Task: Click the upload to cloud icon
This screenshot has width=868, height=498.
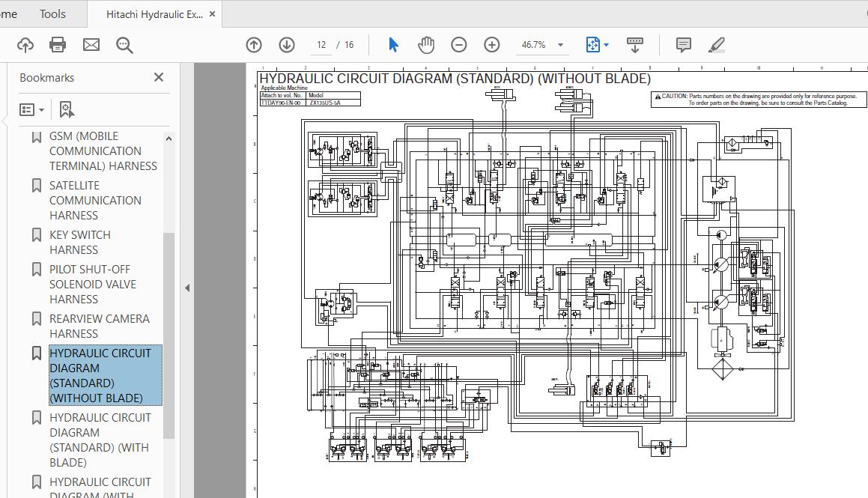Action: coord(25,45)
